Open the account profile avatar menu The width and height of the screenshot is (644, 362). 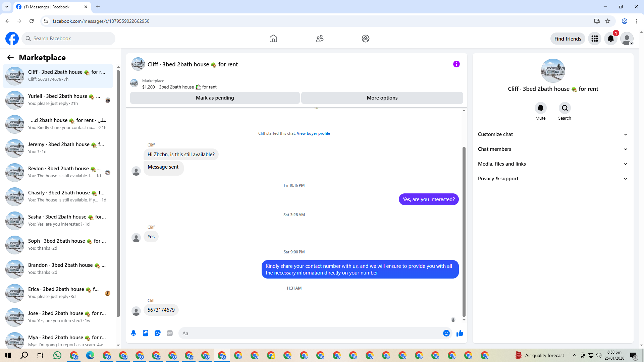[627, 39]
